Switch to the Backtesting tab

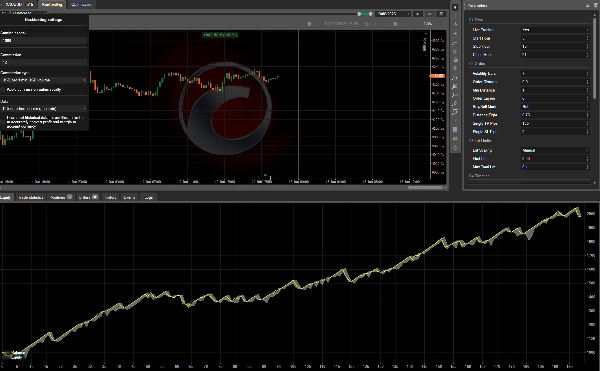tap(52, 5)
